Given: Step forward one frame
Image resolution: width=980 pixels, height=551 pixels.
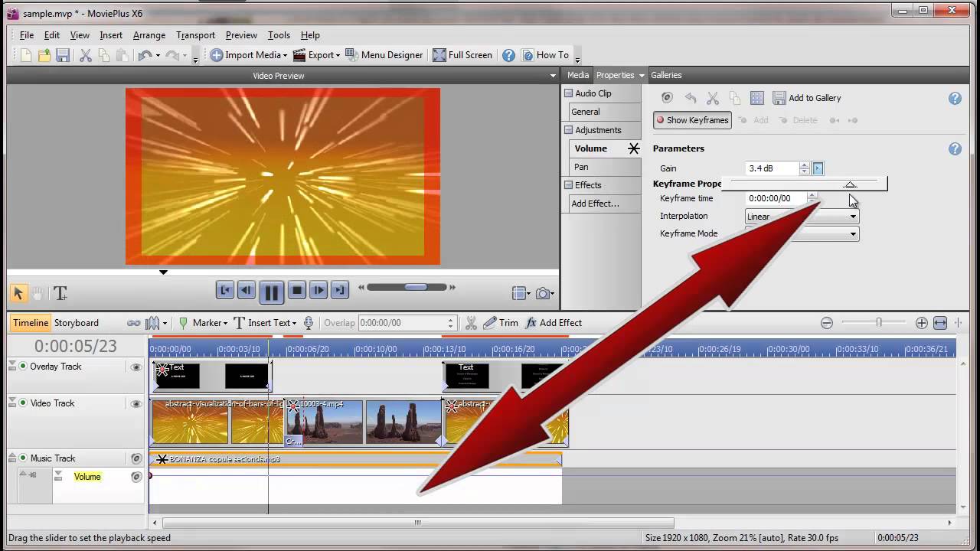Looking at the screenshot, I should [318, 290].
